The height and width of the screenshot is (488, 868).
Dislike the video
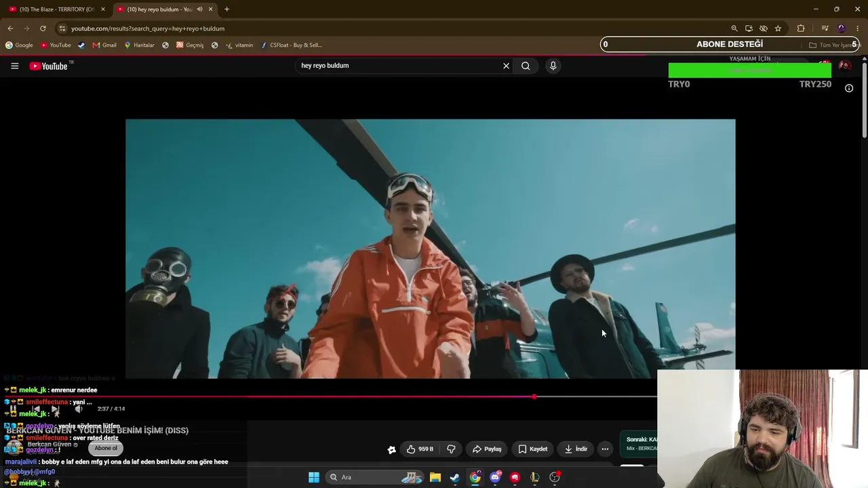pyautogui.click(x=451, y=449)
